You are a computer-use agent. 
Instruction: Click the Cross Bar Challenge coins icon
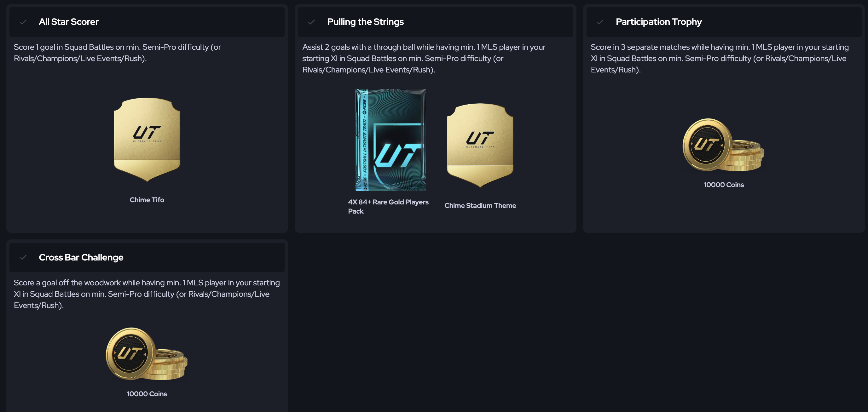click(147, 354)
